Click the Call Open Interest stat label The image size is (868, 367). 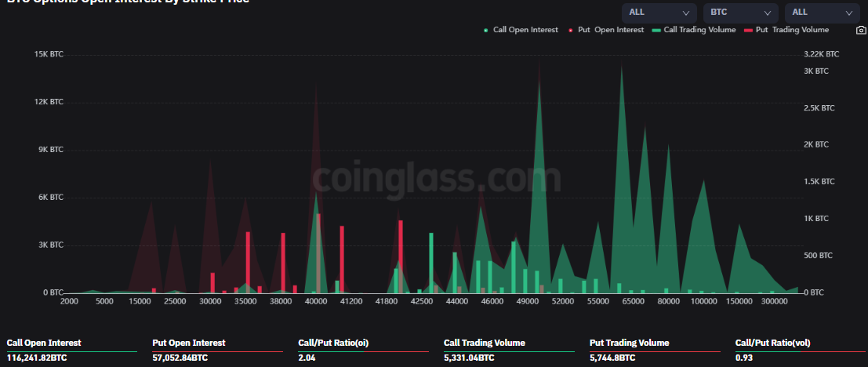44,343
